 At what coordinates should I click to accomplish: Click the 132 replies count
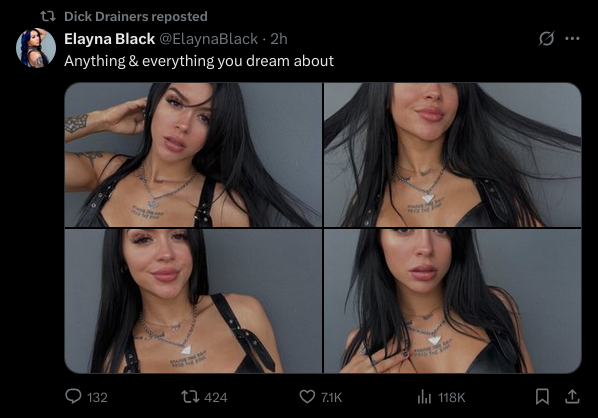[x=97, y=397]
